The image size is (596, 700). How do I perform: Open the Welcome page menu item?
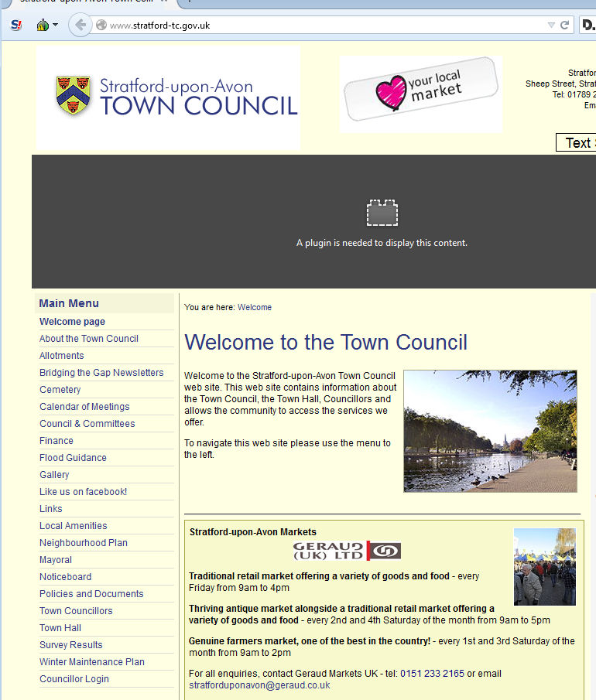click(73, 322)
